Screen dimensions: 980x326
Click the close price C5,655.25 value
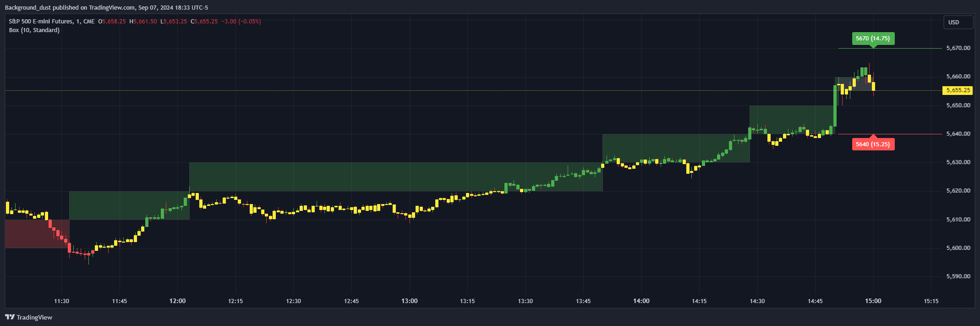click(204, 22)
